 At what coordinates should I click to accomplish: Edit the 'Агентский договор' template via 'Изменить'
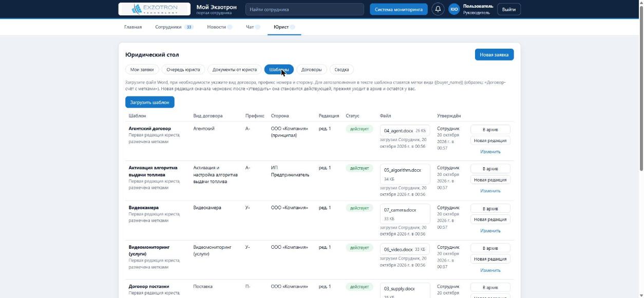[490, 152]
